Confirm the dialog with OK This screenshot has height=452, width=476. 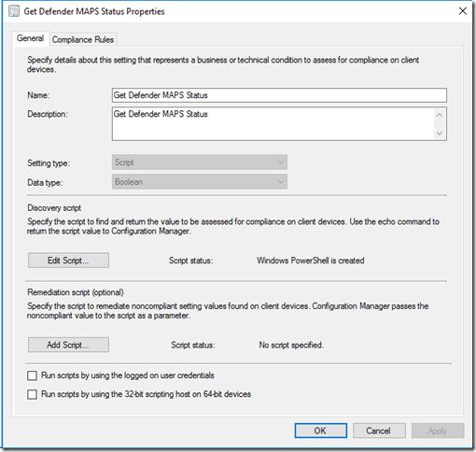point(321,431)
